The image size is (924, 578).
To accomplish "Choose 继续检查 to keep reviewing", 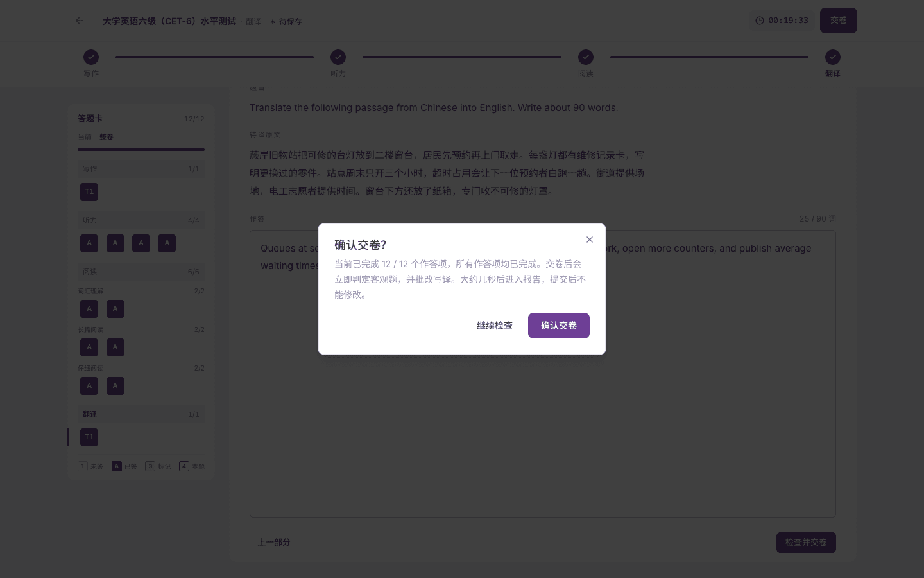I will coord(495,326).
